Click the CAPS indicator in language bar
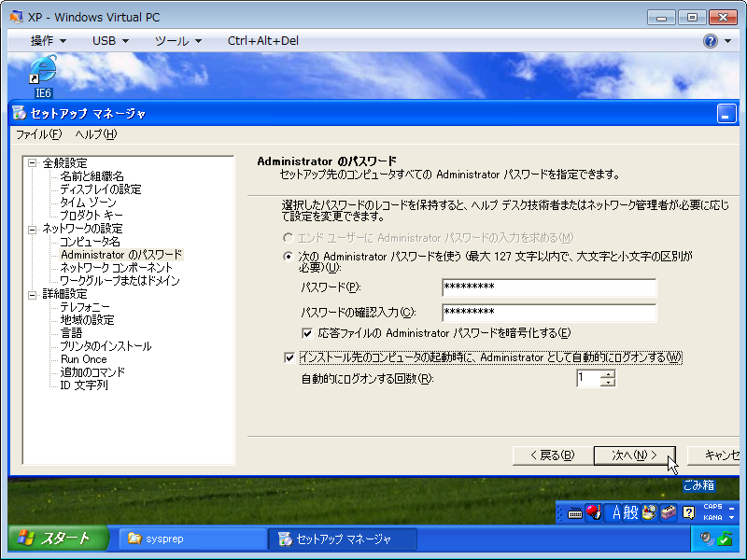 coord(712,507)
